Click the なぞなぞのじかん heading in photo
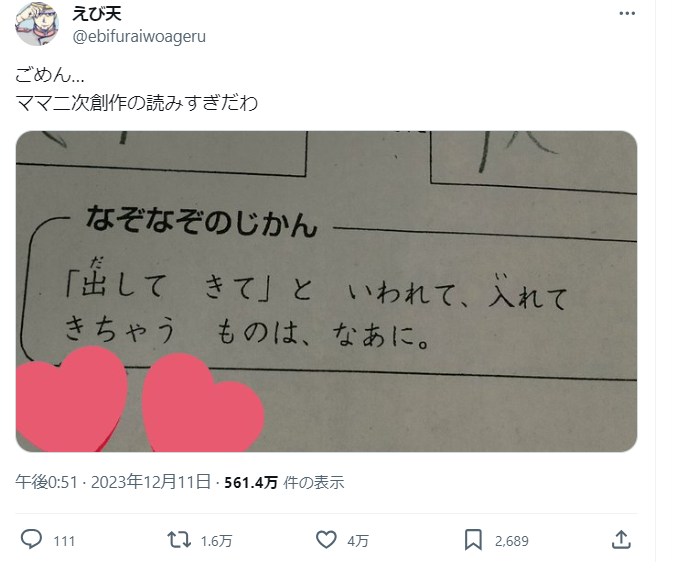Screen dimensions: 673x562 pyautogui.click(x=202, y=222)
